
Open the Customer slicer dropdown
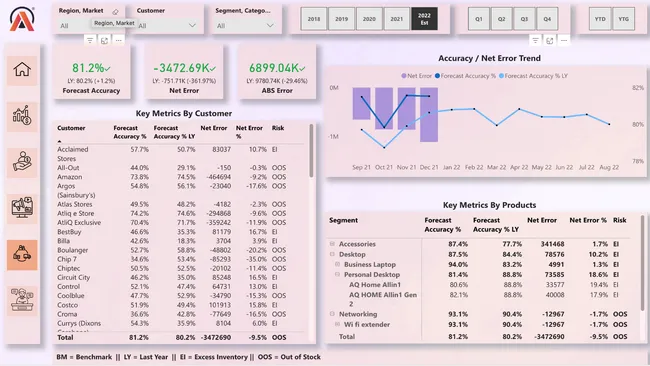[x=167, y=25]
